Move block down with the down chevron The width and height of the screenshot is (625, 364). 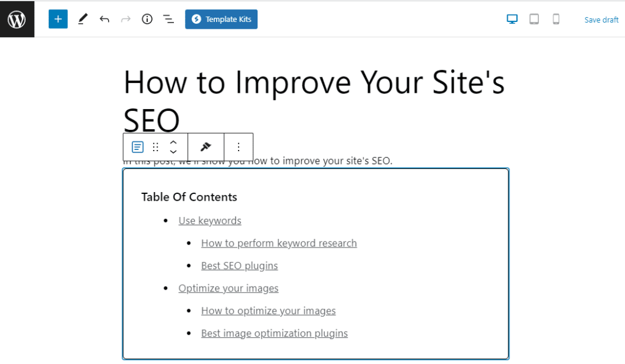coord(173,152)
